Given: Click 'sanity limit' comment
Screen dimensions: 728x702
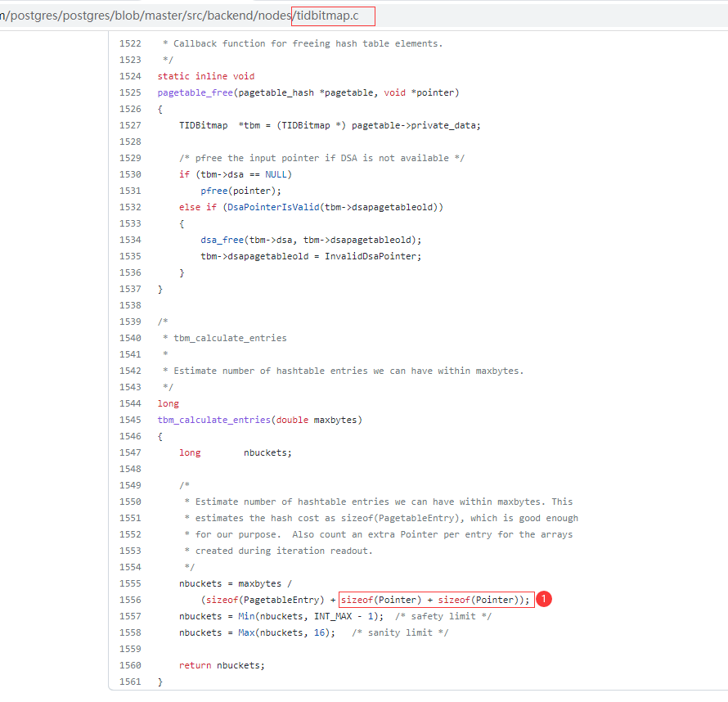Looking at the screenshot, I should pyautogui.click(x=400, y=632).
